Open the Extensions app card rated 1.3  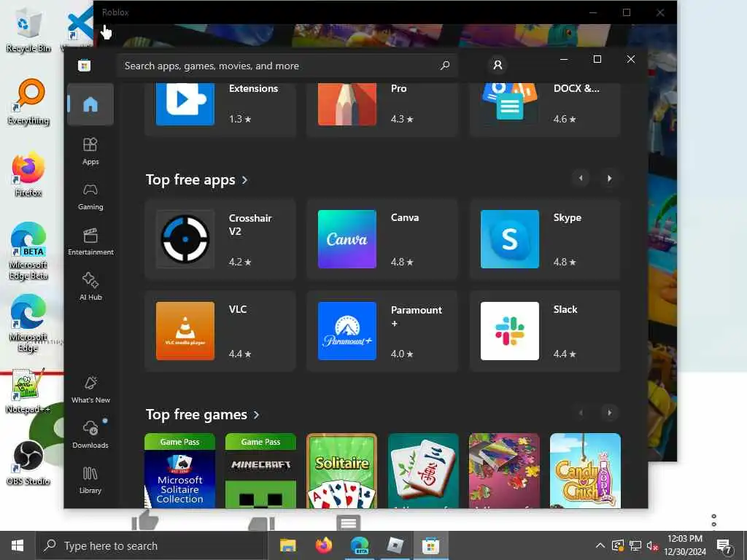(x=220, y=109)
